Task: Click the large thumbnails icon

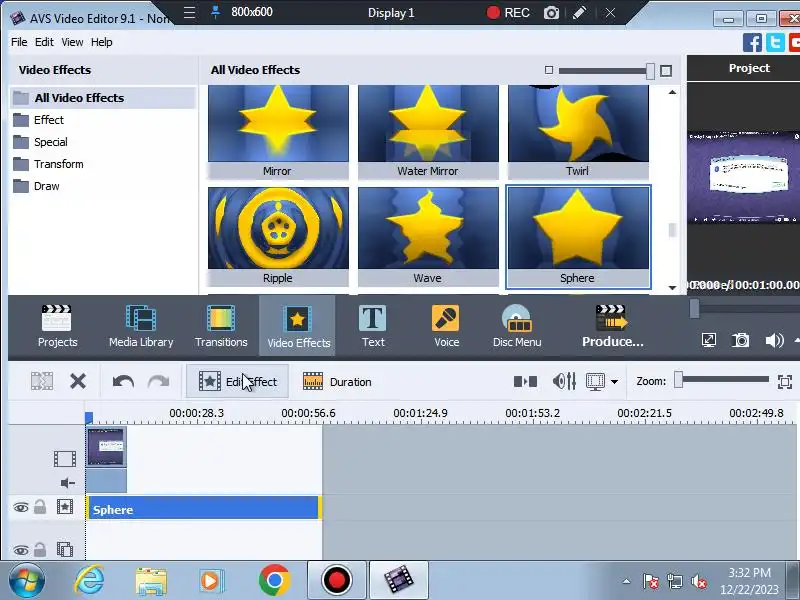Action: coord(666,71)
